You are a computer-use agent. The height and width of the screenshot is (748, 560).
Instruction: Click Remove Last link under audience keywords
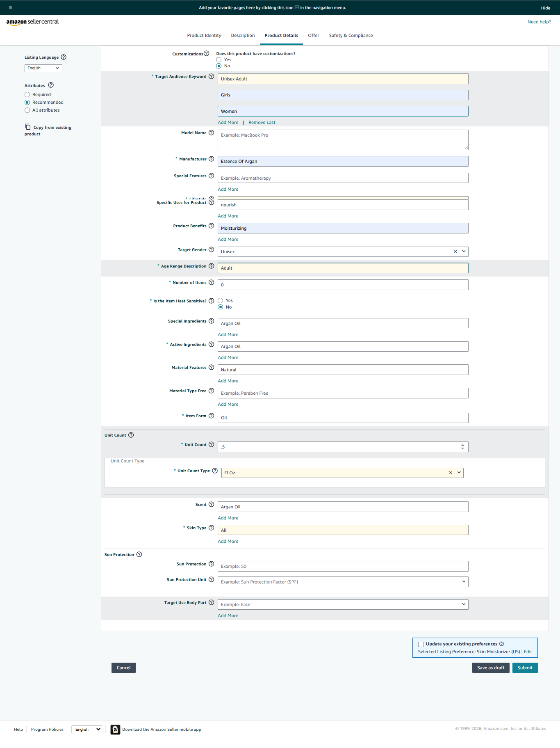point(262,122)
